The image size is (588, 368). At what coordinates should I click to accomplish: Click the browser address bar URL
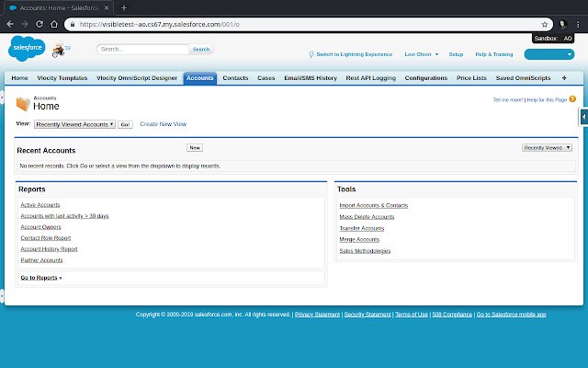click(x=159, y=25)
